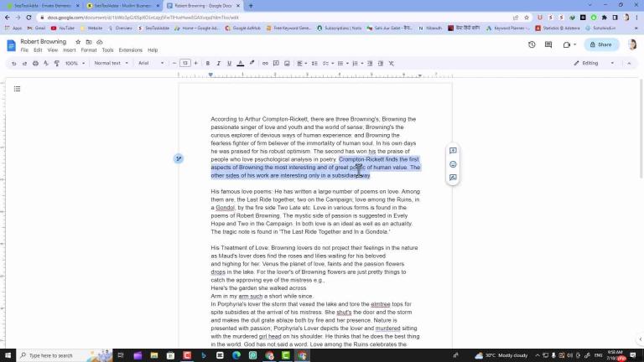The width and height of the screenshot is (644, 362).
Task: Toggle italic formatting
Action: coord(219,63)
